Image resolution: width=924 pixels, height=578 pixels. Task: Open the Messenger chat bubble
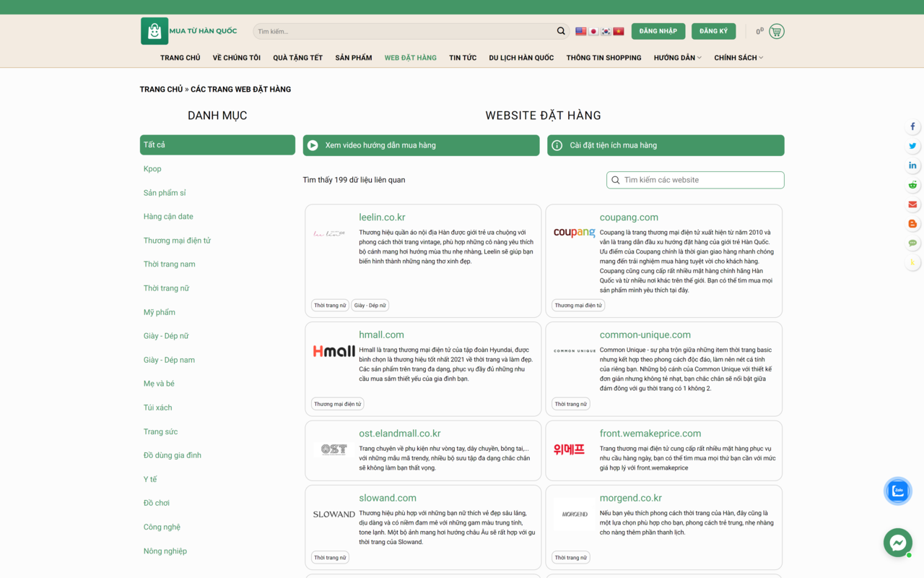[898, 543]
